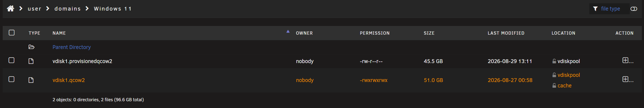Viewport: 644px width, 108px height.
Task: Toggle the switch next to file type
Action: [x=634, y=9]
